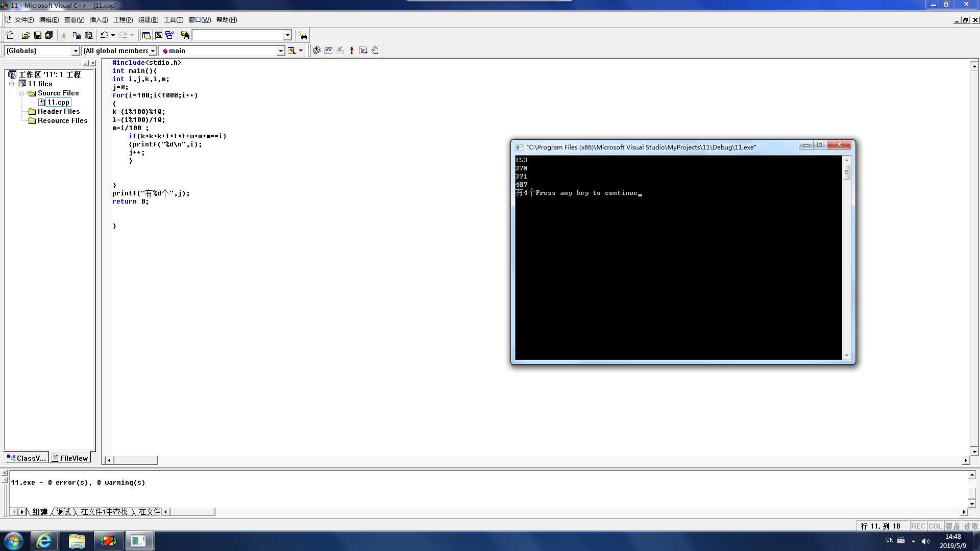The width and height of the screenshot is (980, 551).
Task: Click the Cut scissors icon
Action: click(64, 35)
